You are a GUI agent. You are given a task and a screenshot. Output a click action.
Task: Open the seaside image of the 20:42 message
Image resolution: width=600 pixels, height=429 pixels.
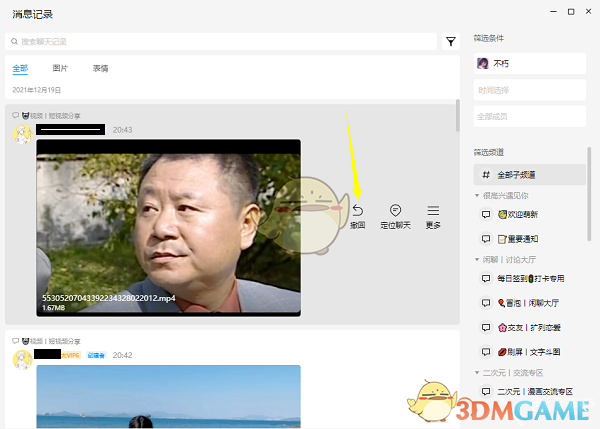point(168,397)
